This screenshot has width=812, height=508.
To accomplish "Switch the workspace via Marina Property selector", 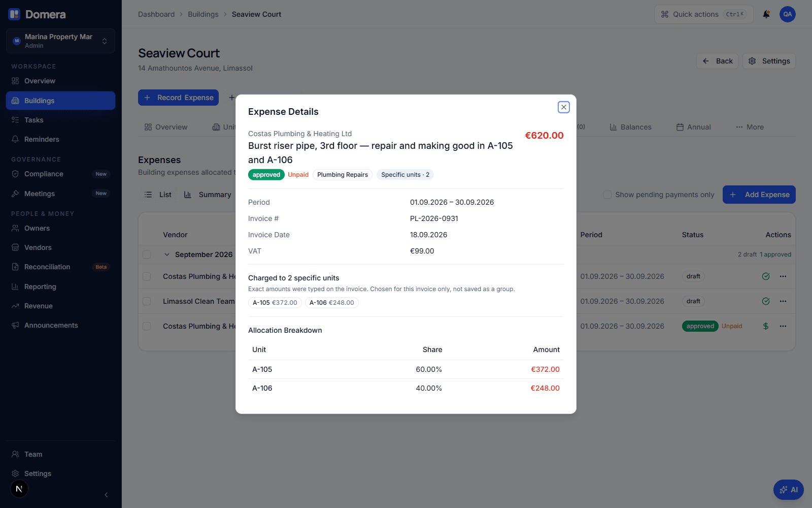I will click(60, 41).
